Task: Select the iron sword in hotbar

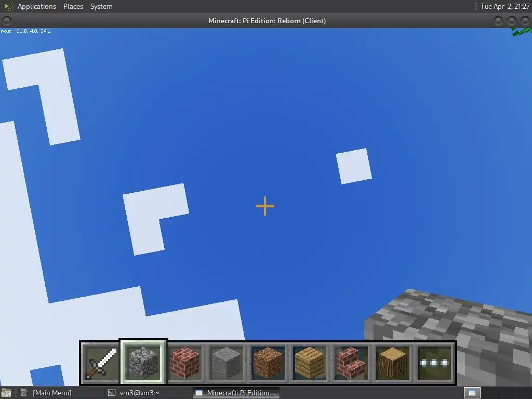Action: (101, 363)
